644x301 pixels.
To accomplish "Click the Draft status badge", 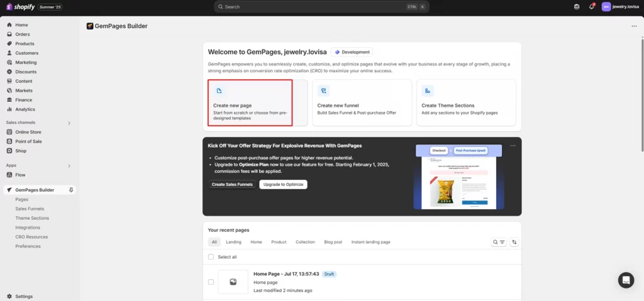I will 329,274.
